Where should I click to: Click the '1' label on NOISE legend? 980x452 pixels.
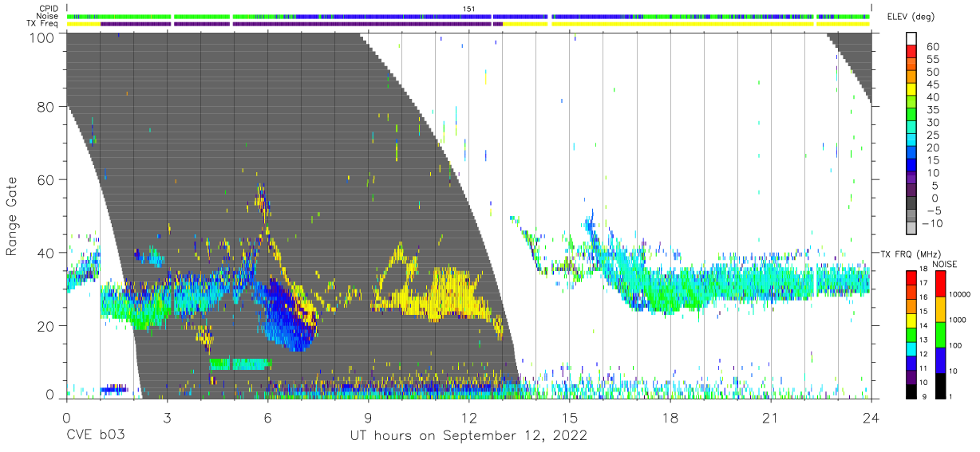[x=952, y=397]
